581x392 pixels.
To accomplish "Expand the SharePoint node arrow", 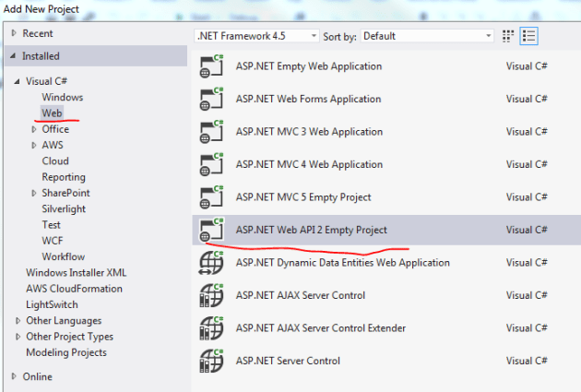I will 34,193.
